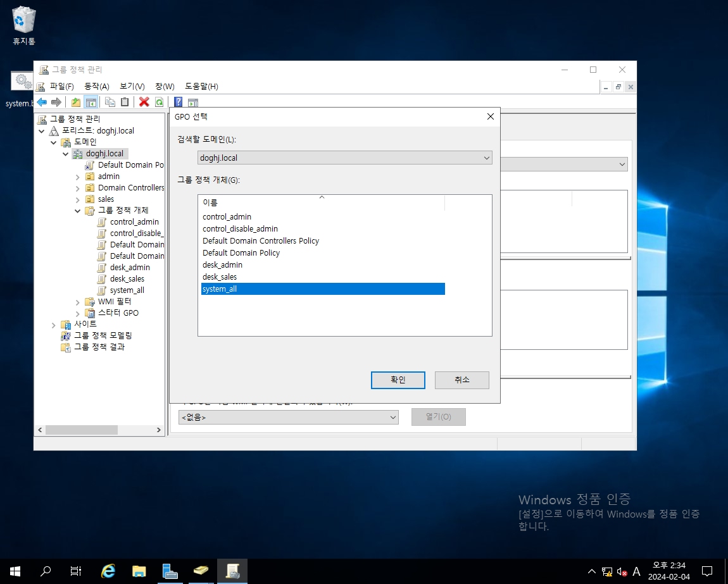The image size is (728, 584).
Task: Collapse the 그룹 정책 개체 node
Action: tap(77, 211)
